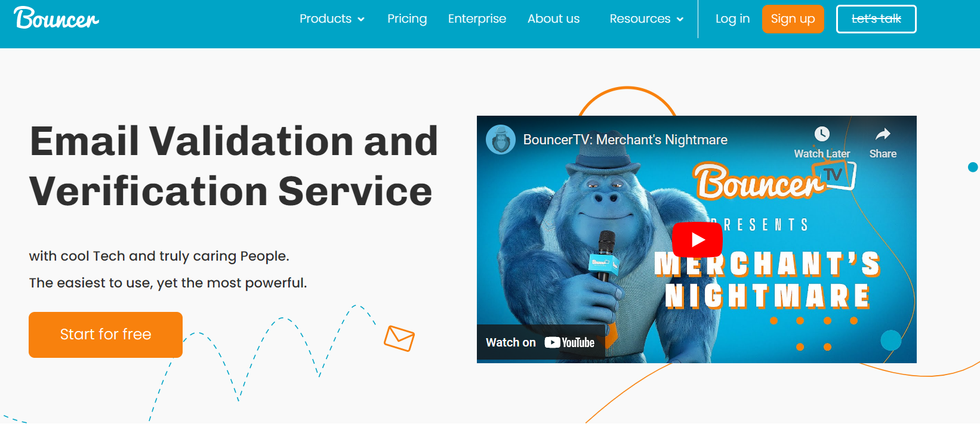Click the Log in link

tap(732, 18)
